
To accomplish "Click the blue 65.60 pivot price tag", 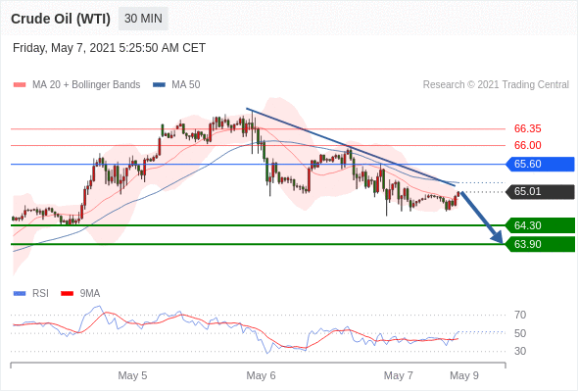I will coord(540,164).
